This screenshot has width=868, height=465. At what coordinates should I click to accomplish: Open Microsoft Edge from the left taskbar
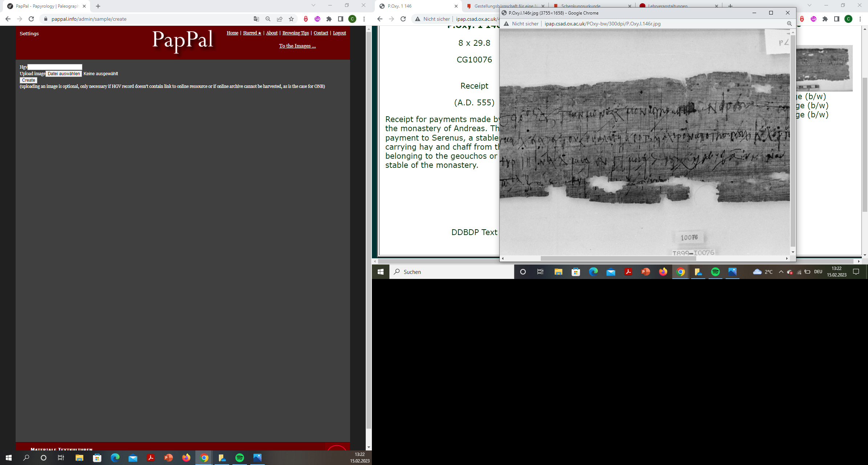click(115, 458)
